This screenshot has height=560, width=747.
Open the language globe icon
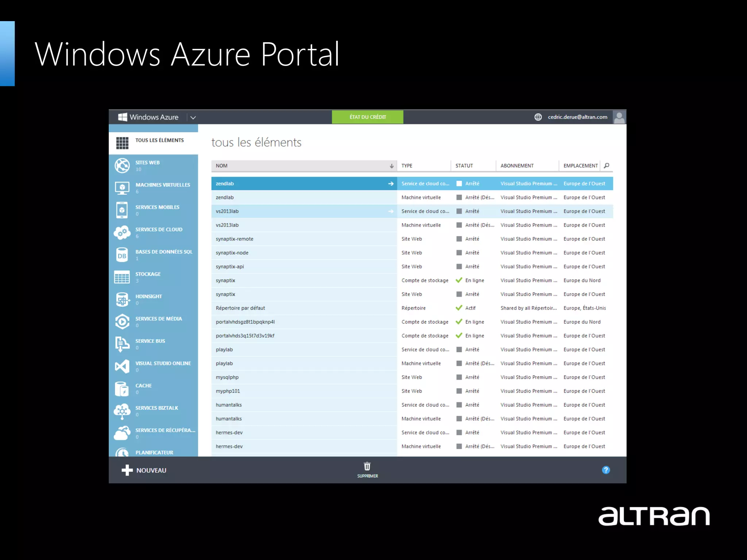538,117
